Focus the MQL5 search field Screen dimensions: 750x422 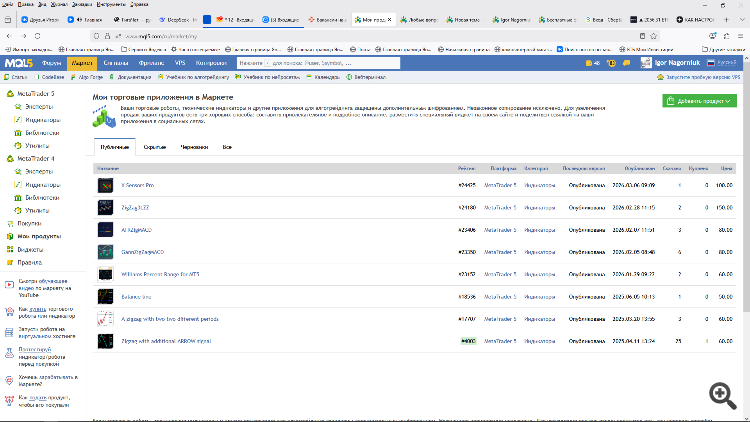click(x=318, y=63)
